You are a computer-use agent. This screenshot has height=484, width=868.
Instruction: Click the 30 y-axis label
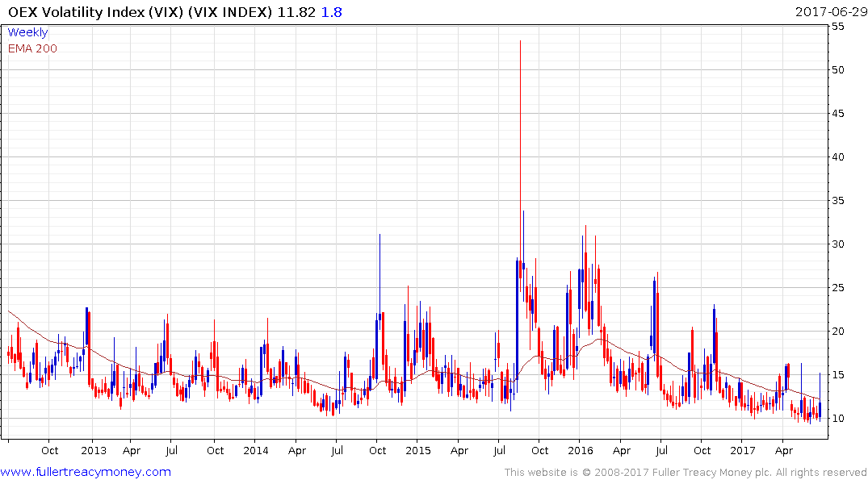click(837, 244)
